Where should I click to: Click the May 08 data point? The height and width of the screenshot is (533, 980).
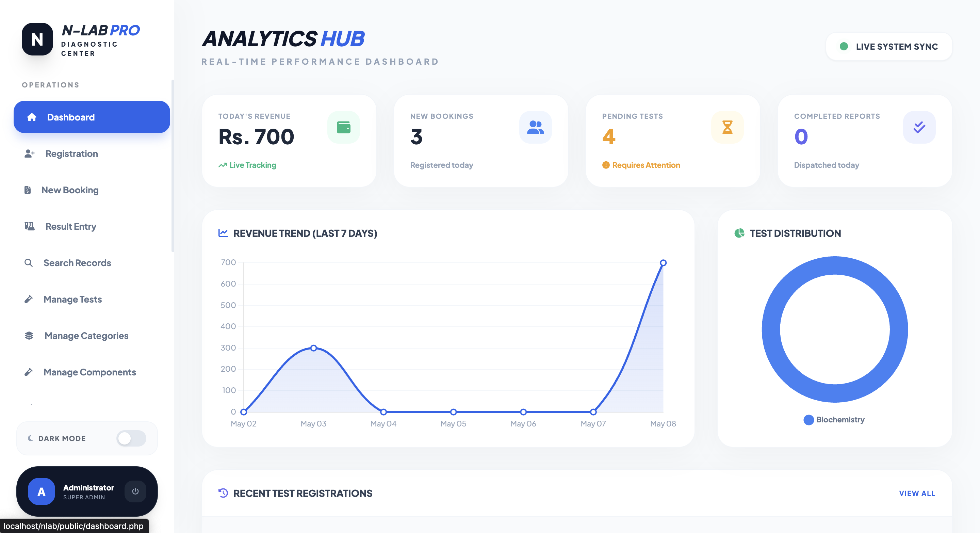point(663,263)
